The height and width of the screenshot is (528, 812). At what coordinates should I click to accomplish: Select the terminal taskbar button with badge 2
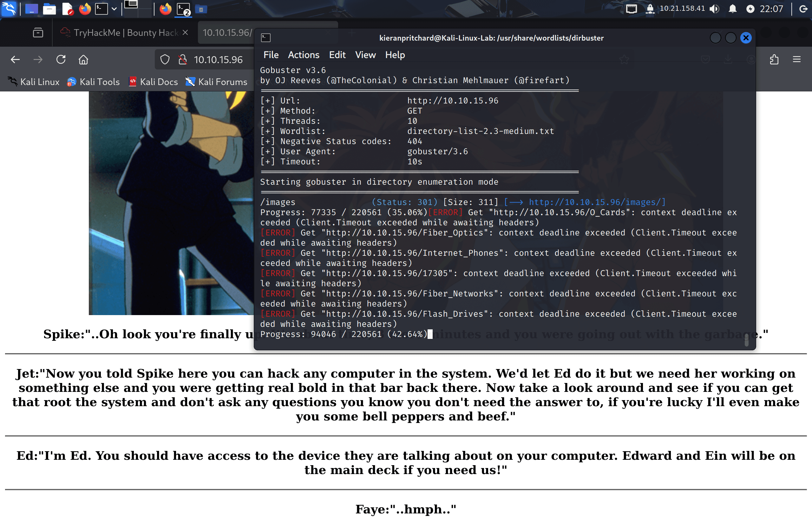point(184,9)
